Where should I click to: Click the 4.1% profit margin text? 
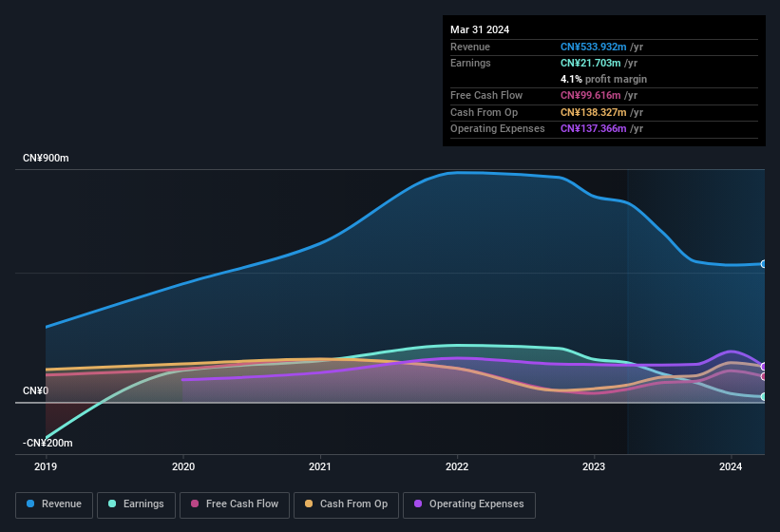tap(604, 79)
